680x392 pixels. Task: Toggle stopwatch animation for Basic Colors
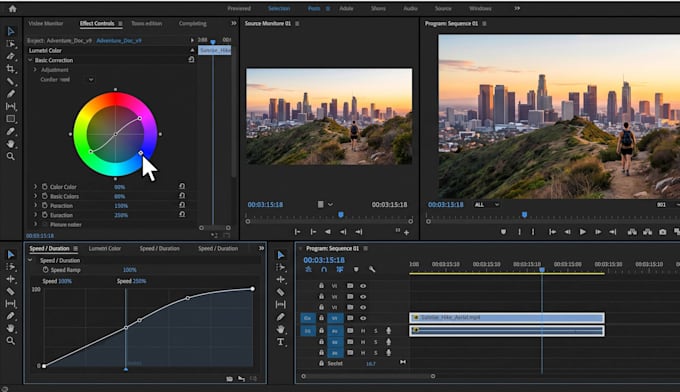[x=45, y=196]
